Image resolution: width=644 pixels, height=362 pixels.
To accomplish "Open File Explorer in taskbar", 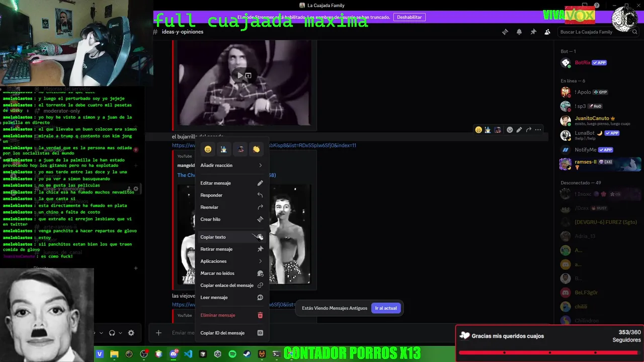I will [114, 354].
